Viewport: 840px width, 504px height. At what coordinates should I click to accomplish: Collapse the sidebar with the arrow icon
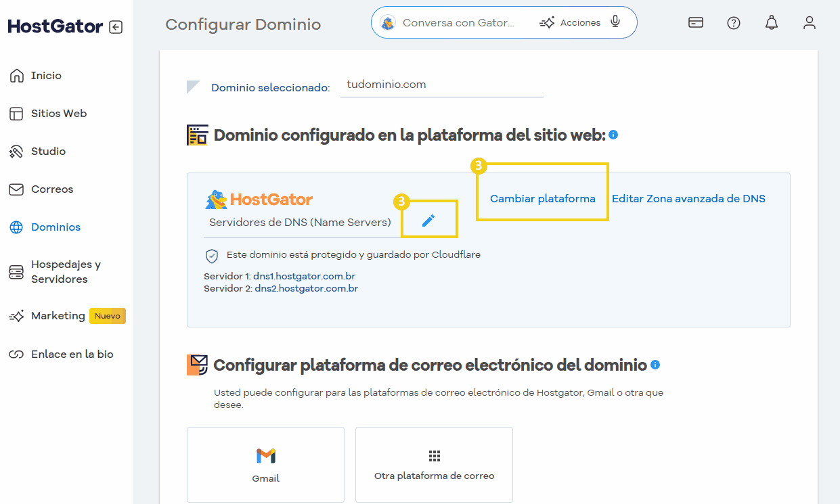[x=116, y=27]
